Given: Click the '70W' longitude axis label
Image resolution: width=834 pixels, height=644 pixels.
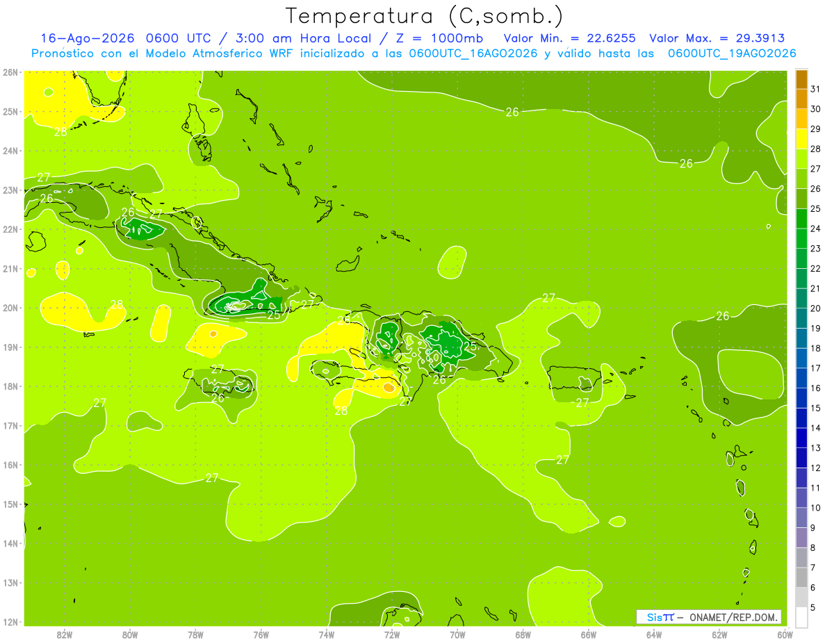Looking at the screenshot, I should coord(457,634).
